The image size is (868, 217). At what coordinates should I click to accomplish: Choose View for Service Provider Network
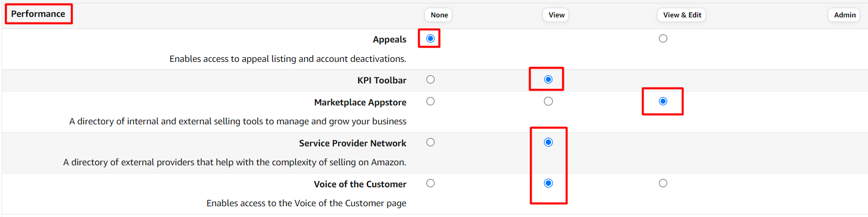point(548,142)
